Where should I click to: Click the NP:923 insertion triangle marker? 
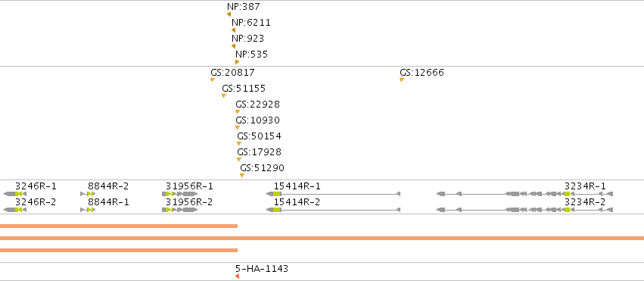(233, 46)
